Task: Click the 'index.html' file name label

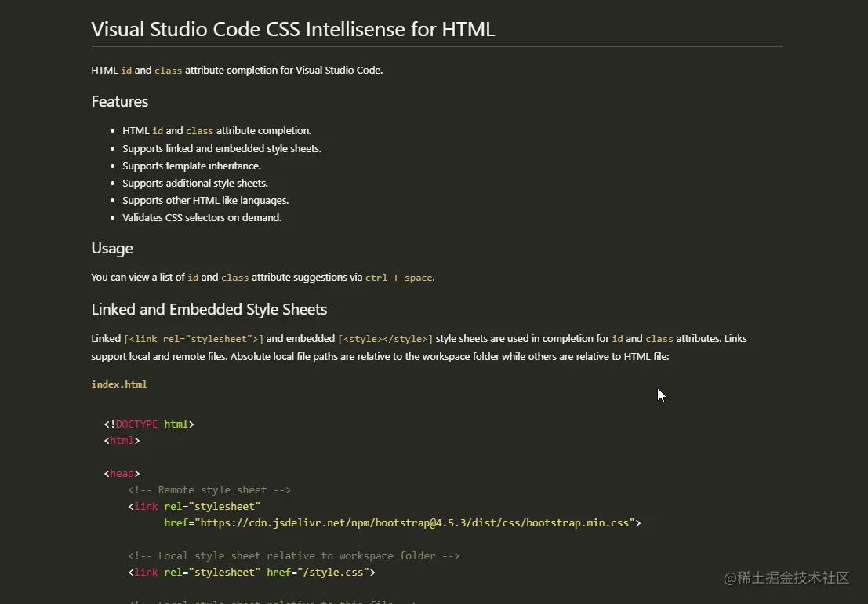Action: 119,384
